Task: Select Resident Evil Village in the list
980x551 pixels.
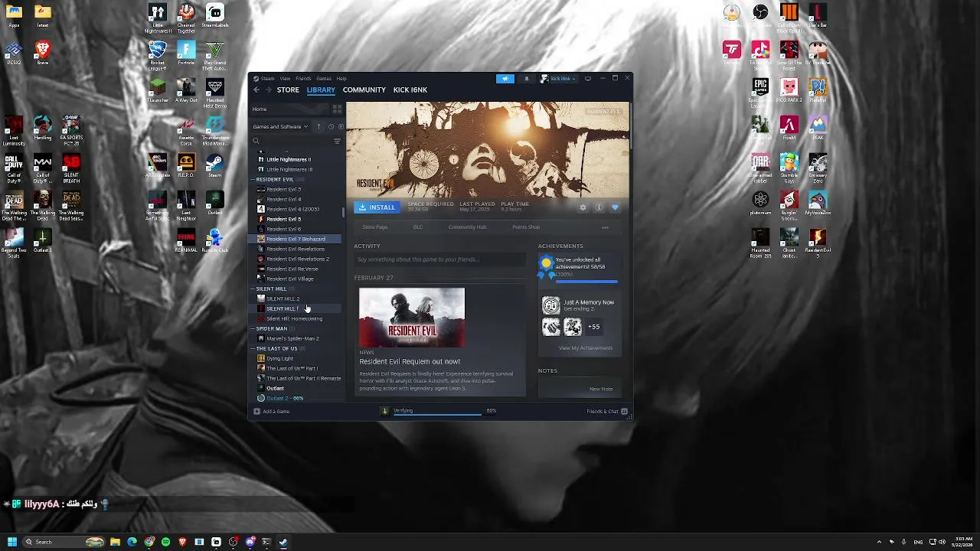Action: tap(289, 279)
